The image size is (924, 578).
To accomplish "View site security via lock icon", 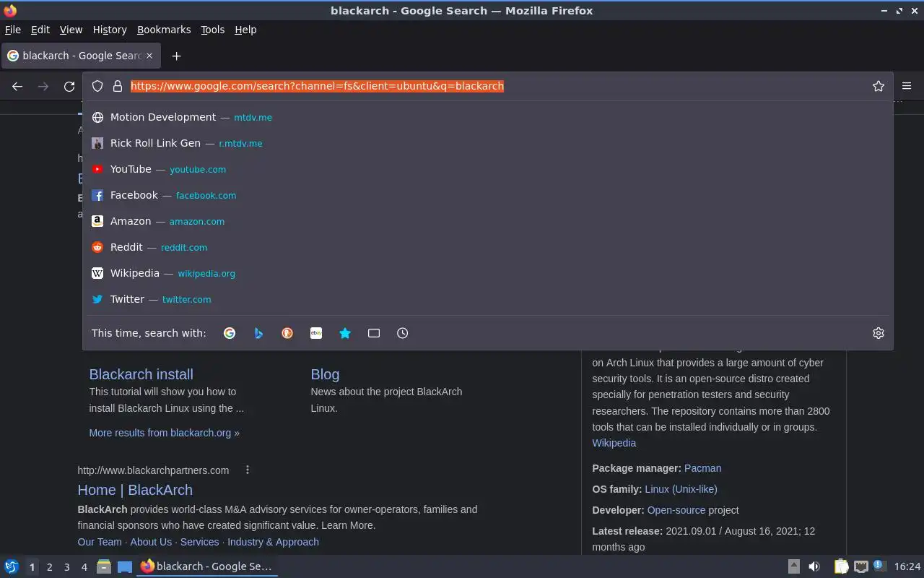I will pos(118,86).
